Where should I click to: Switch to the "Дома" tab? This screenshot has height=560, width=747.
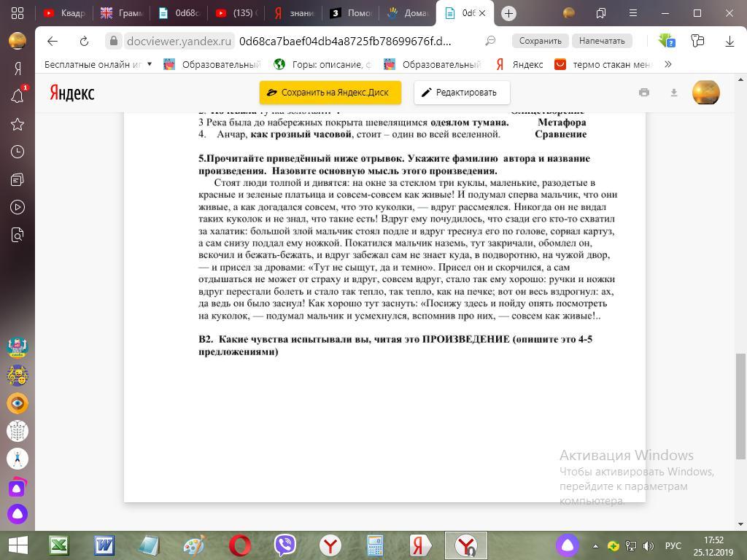click(x=409, y=13)
